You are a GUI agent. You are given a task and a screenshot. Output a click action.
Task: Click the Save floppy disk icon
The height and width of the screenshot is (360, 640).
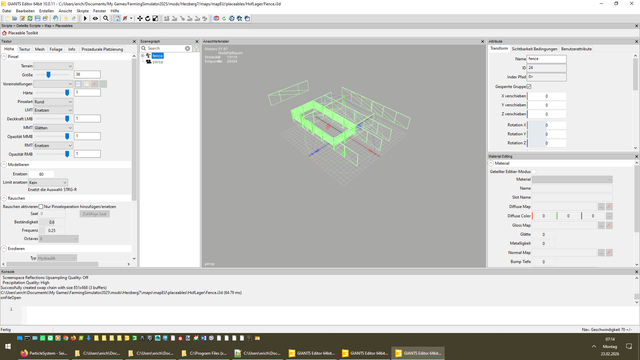click(38, 18)
